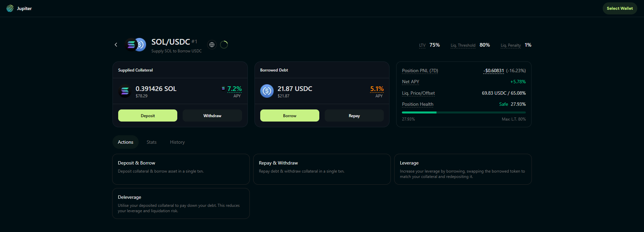644x232 pixels.
Task: Click the Supply SOL to Borrow USDC subtitle
Action: point(177,51)
